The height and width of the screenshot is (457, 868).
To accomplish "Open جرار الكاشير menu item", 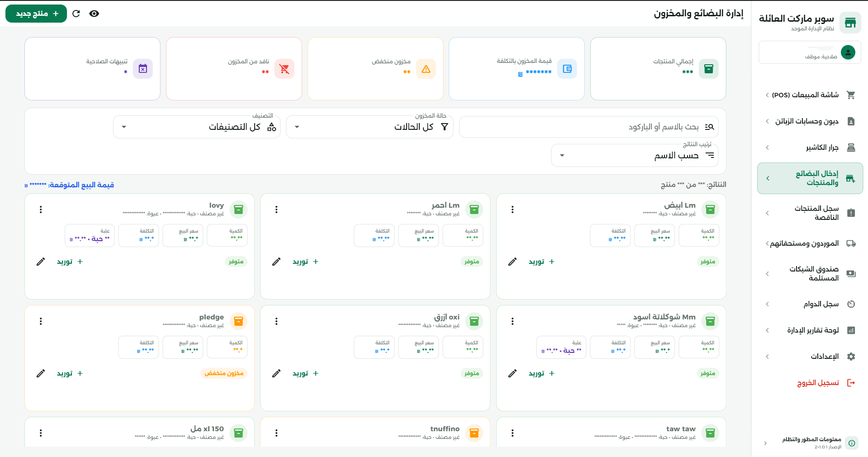I will tap(810, 148).
